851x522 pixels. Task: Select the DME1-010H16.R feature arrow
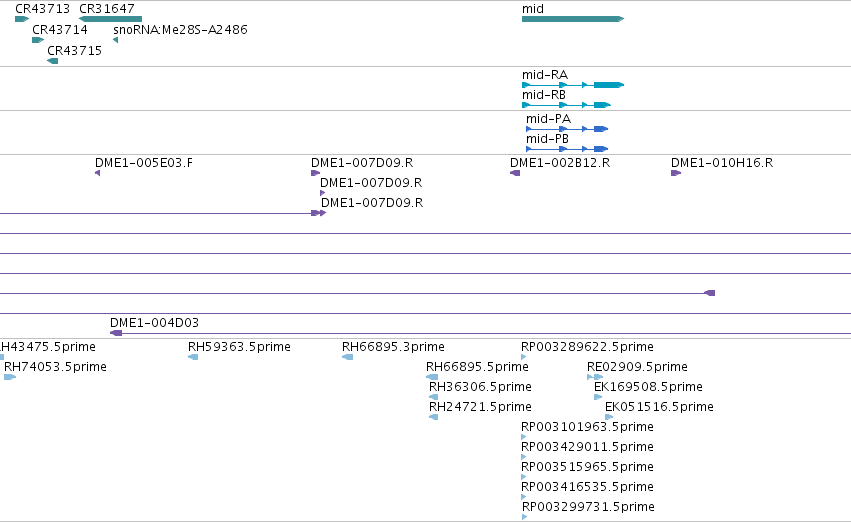[x=676, y=173]
